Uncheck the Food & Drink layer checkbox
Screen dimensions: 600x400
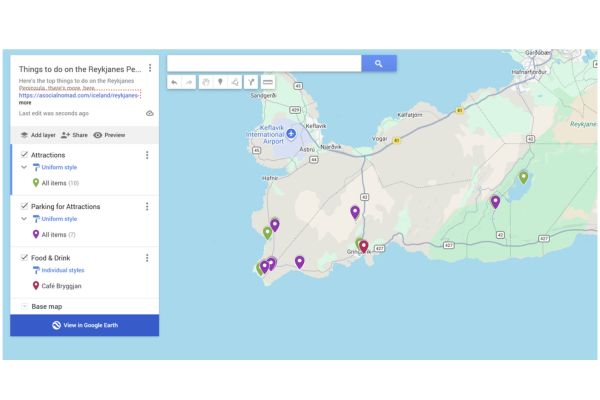tap(24, 258)
